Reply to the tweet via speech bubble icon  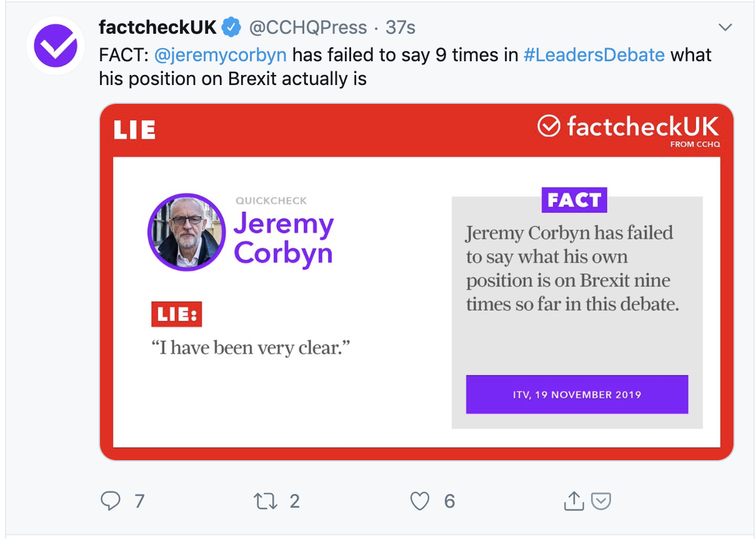point(111,501)
